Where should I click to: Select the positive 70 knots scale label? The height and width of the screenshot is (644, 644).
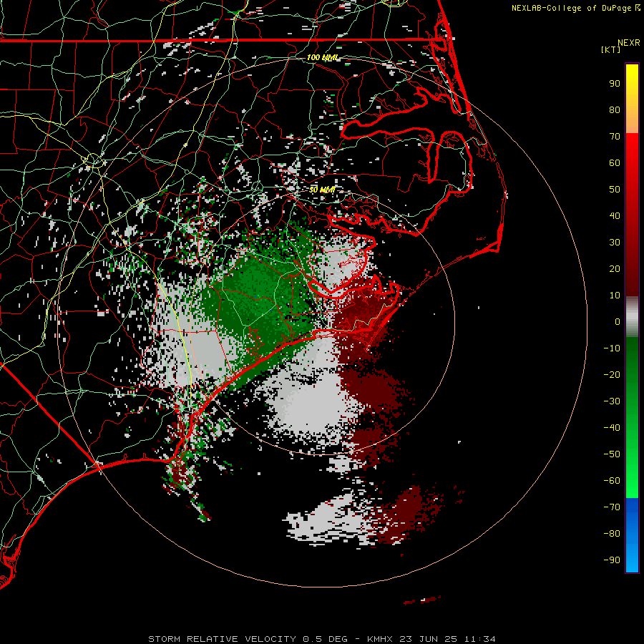pos(615,137)
